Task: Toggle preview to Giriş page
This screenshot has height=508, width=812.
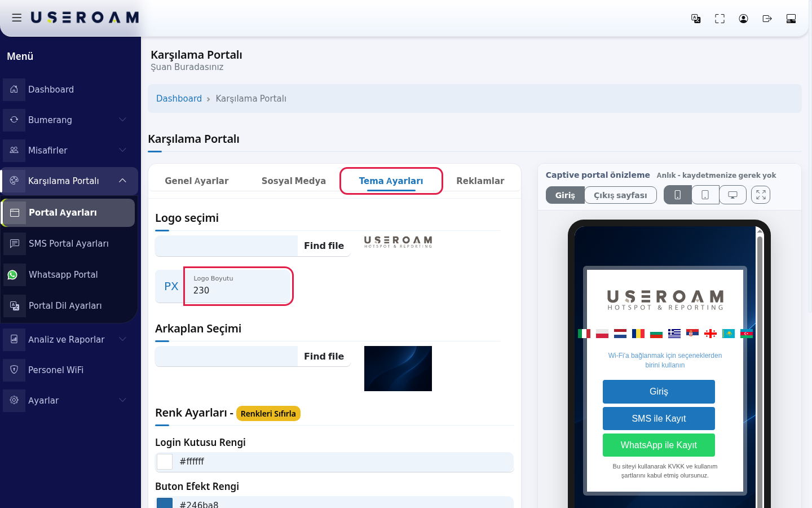Action: [565, 195]
